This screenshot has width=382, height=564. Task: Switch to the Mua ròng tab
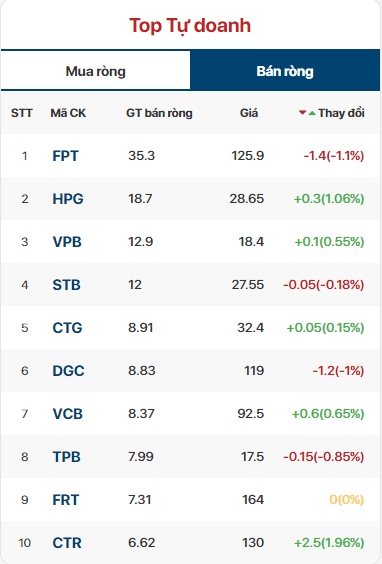click(x=95, y=71)
